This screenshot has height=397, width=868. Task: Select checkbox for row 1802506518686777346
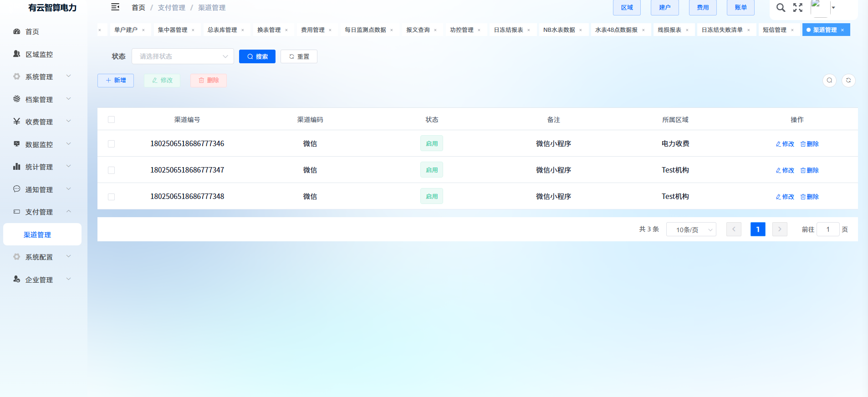tap(112, 144)
